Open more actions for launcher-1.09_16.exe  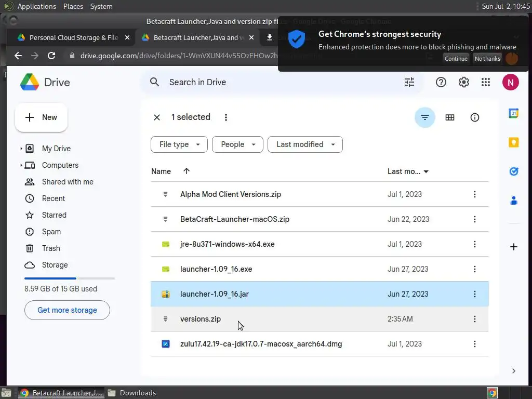(475, 269)
